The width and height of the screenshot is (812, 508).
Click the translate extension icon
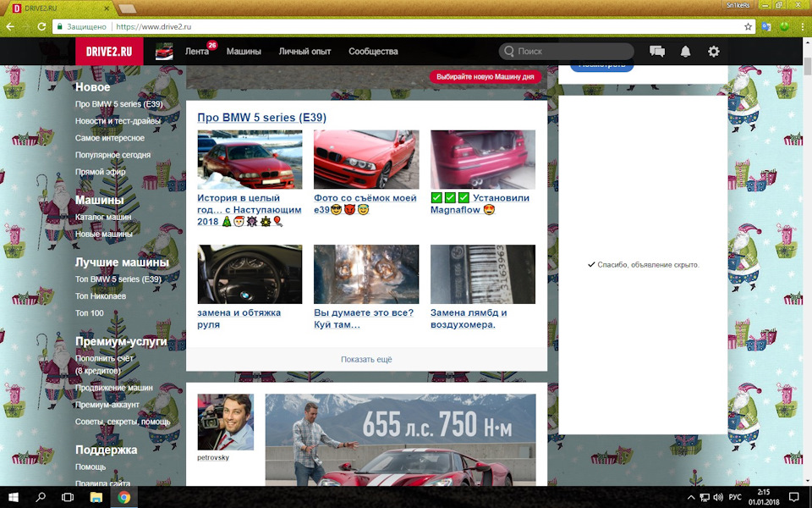(766, 26)
